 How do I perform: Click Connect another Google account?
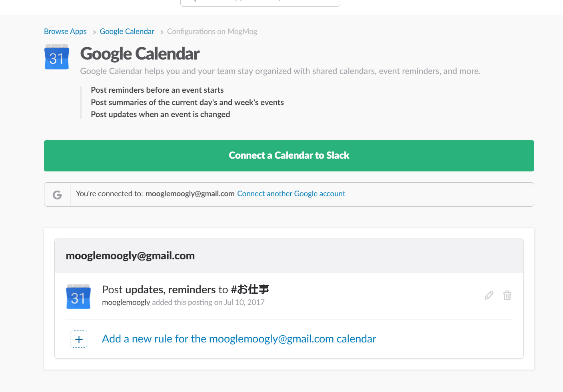[x=291, y=194]
